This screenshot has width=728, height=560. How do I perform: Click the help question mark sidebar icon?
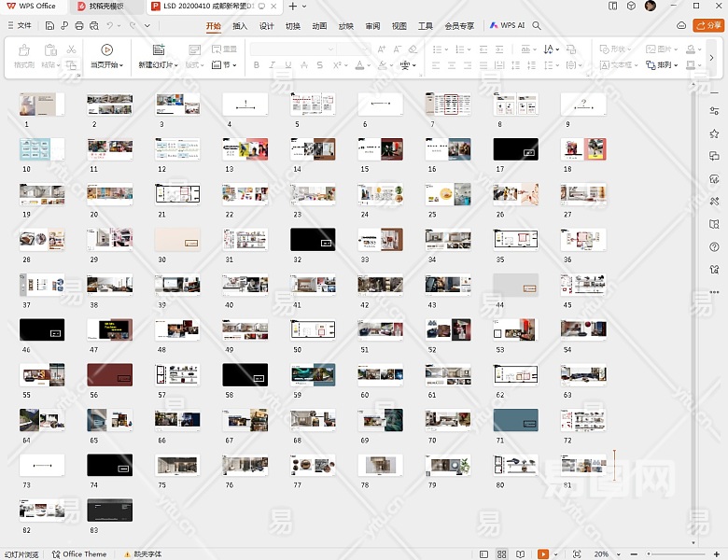coord(714,246)
